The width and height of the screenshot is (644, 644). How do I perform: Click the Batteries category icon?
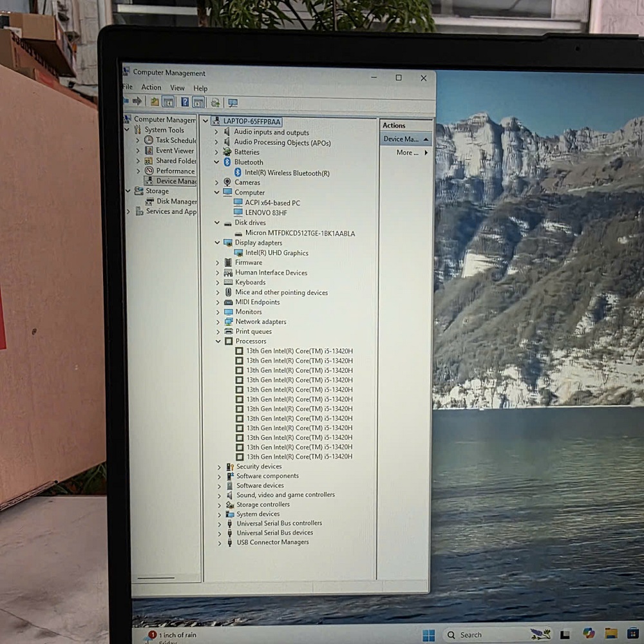pos(227,151)
